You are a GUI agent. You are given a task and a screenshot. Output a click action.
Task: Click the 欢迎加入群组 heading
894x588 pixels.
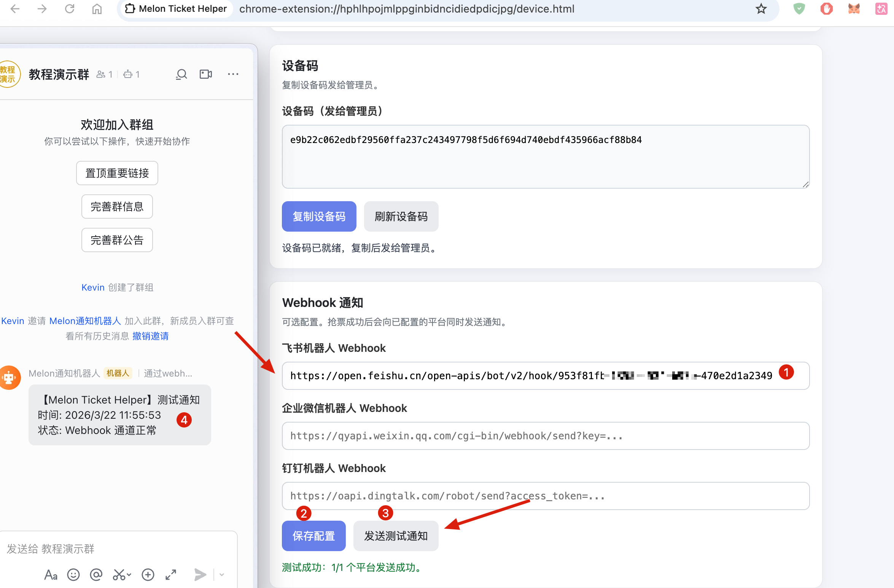[x=117, y=125]
